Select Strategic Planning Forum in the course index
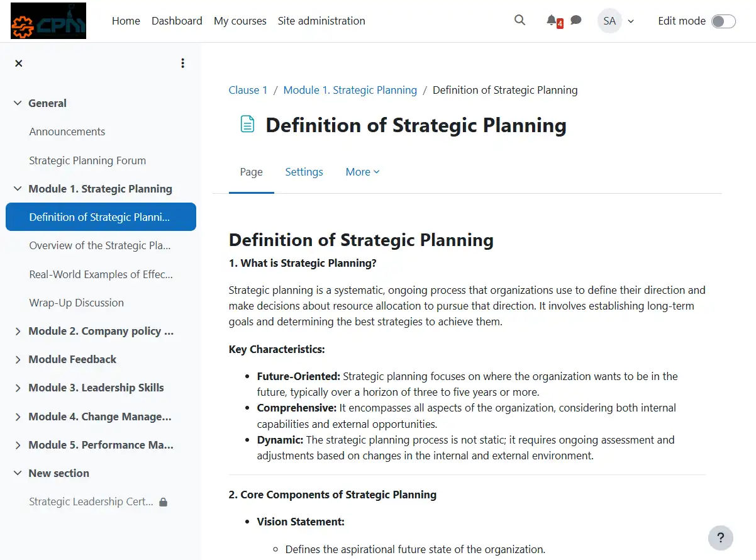Image resolution: width=756 pixels, height=560 pixels. point(87,160)
